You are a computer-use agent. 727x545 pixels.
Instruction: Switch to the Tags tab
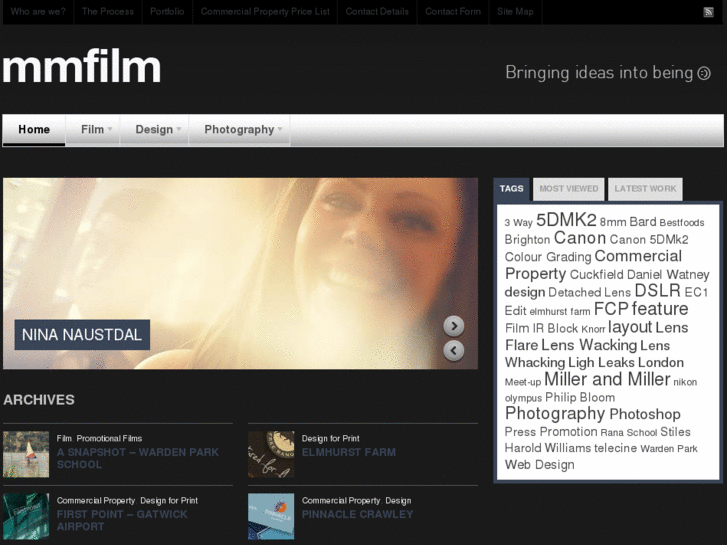point(511,189)
